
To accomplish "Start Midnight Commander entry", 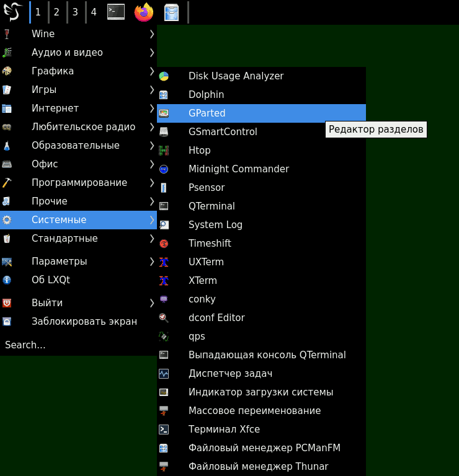I will pyautogui.click(x=261, y=169).
